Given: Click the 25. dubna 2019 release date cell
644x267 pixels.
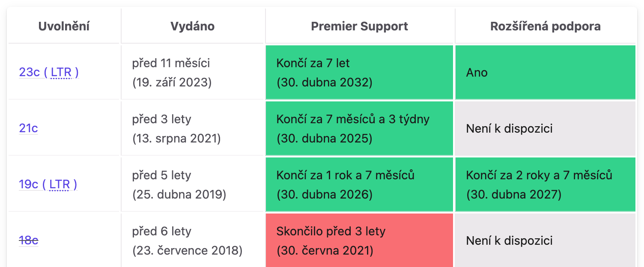Looking at the screenshot, I should coord(193,184).
